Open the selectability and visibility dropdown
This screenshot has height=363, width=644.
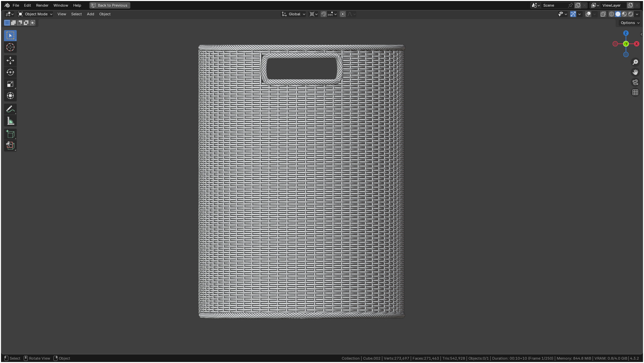563,14
